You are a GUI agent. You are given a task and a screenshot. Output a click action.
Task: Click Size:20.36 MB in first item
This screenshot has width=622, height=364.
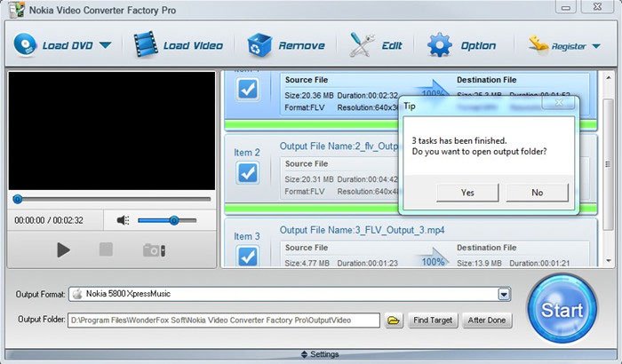click(309, 96)
